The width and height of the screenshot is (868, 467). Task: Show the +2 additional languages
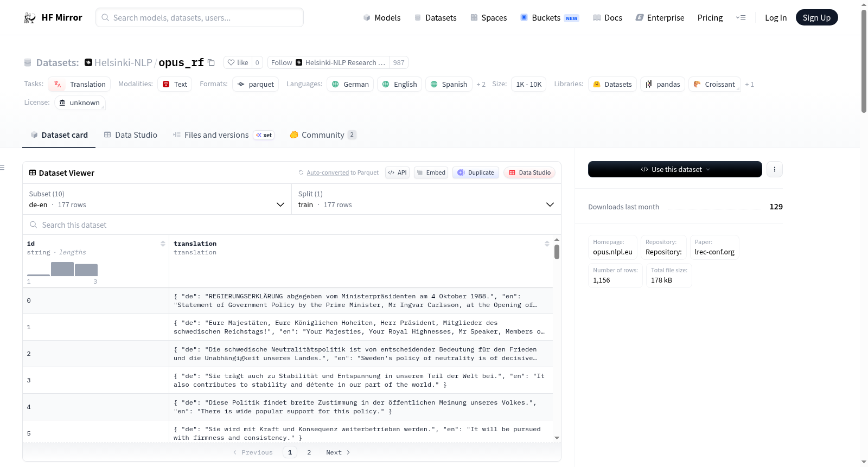(x=481, y=85)
